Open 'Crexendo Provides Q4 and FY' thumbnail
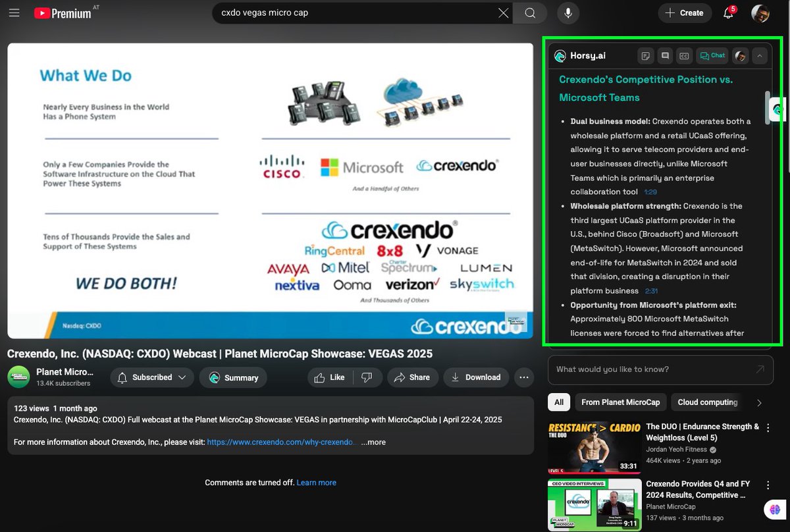Image resolution: width=790 pixels, height=532 pixels. tap(594, 504)
